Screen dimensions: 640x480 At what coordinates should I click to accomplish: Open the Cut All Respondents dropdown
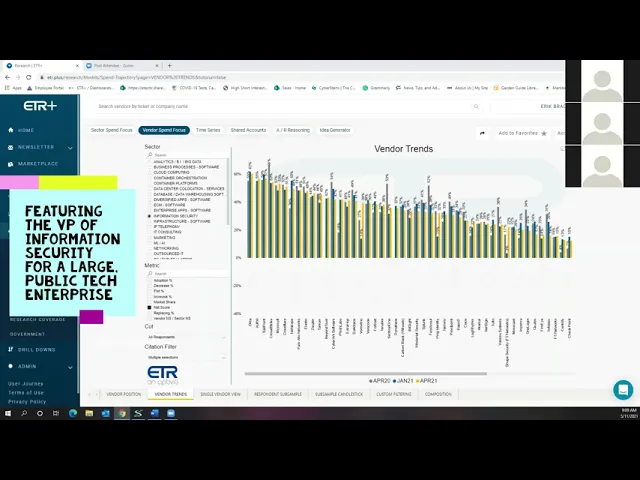(186, 337)
